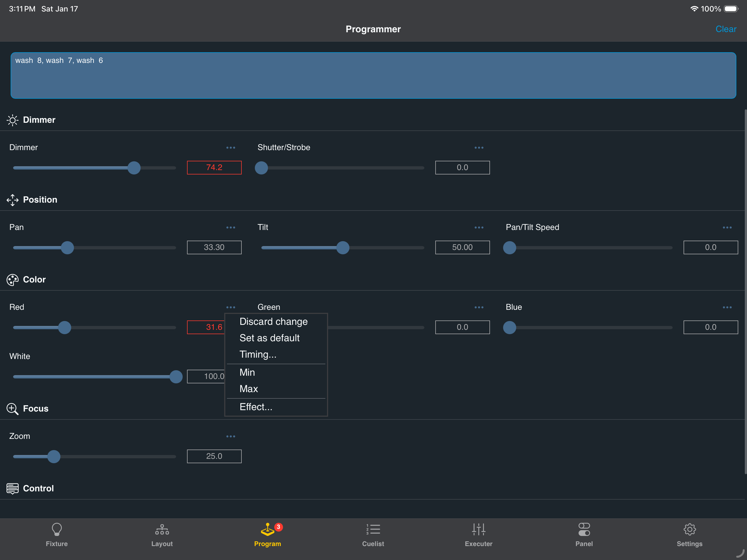
Task: Click the vertical scrollbar on right
Action: (x=745, y=291)
